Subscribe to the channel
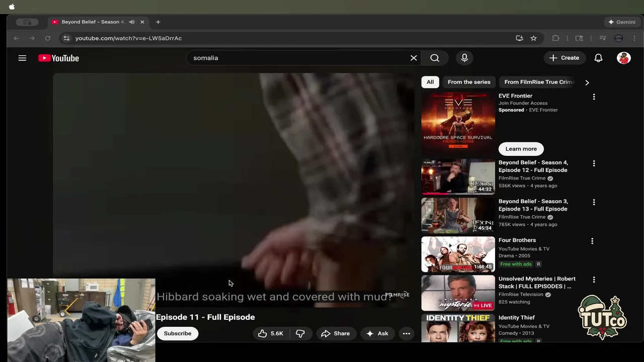The width and height of the screenshot is (644, 362). tap(178, 333)
